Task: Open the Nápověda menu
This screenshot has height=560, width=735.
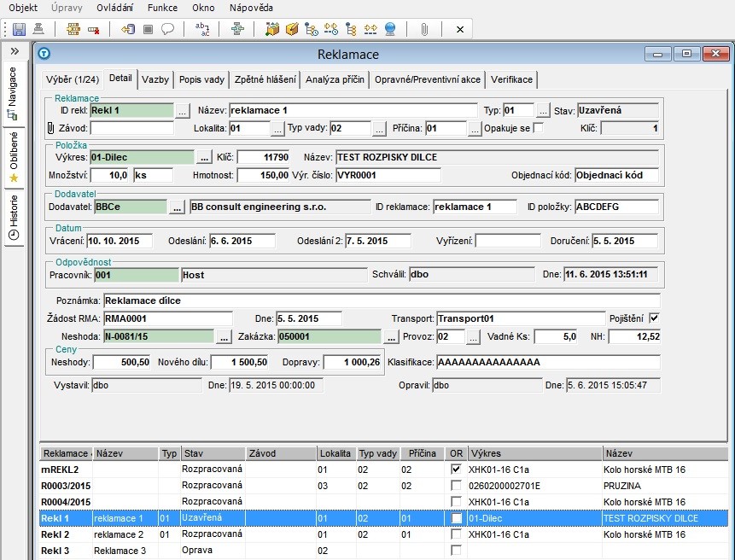Action: click(251, 8)
